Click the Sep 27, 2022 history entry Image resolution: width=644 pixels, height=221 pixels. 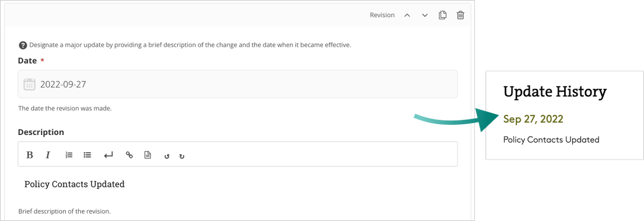click(533, 119)
